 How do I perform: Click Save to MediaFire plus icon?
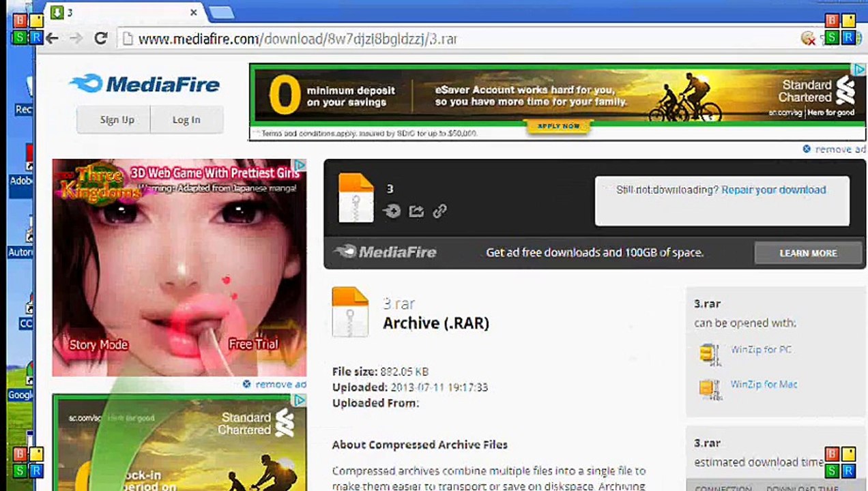[392, 211]
